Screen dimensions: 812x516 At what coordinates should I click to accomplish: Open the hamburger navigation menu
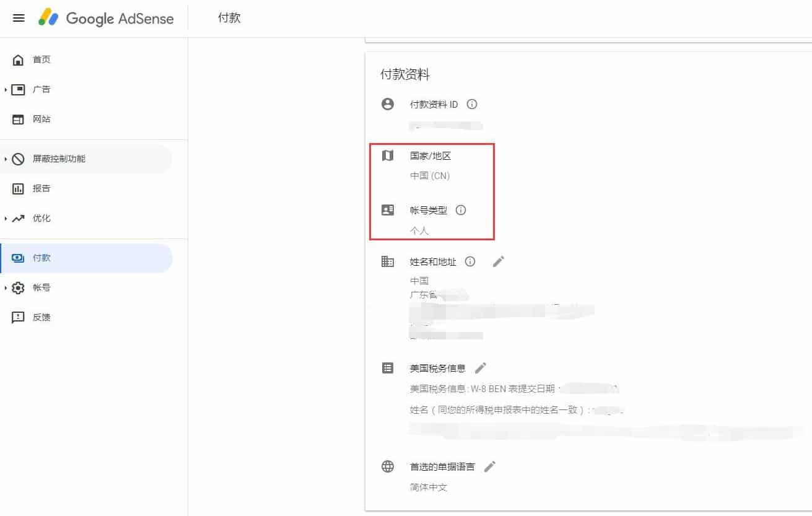pos(18,18)
